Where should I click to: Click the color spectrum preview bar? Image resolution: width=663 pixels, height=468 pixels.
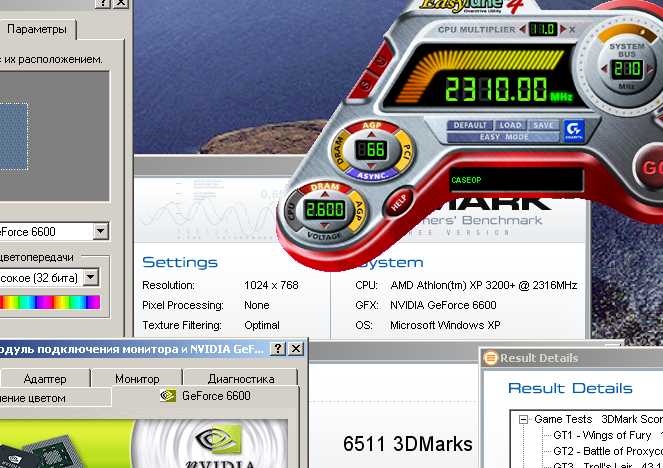tap(50, 301)
